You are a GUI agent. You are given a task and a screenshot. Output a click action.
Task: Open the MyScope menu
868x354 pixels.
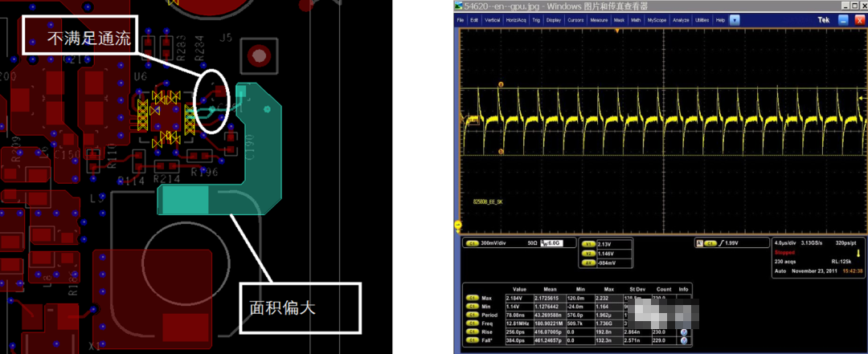pyautogui.click(x=657, y=19)
